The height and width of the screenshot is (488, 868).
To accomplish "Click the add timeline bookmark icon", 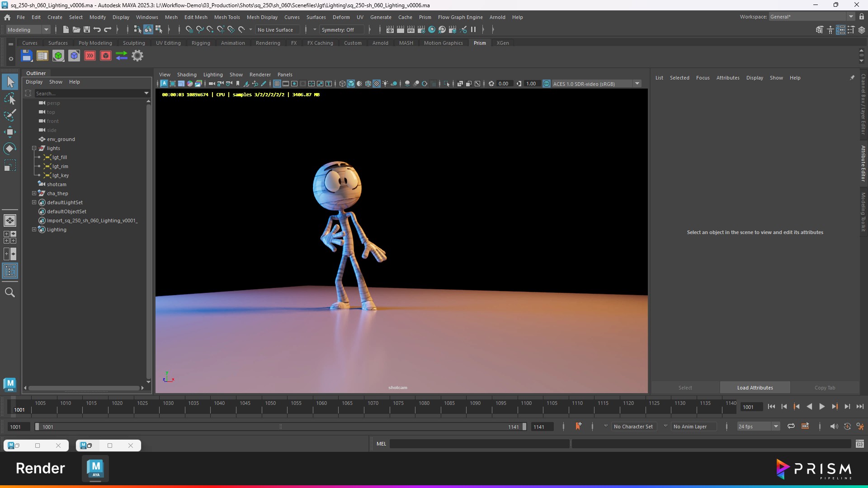I will click(x=579, y=427).
